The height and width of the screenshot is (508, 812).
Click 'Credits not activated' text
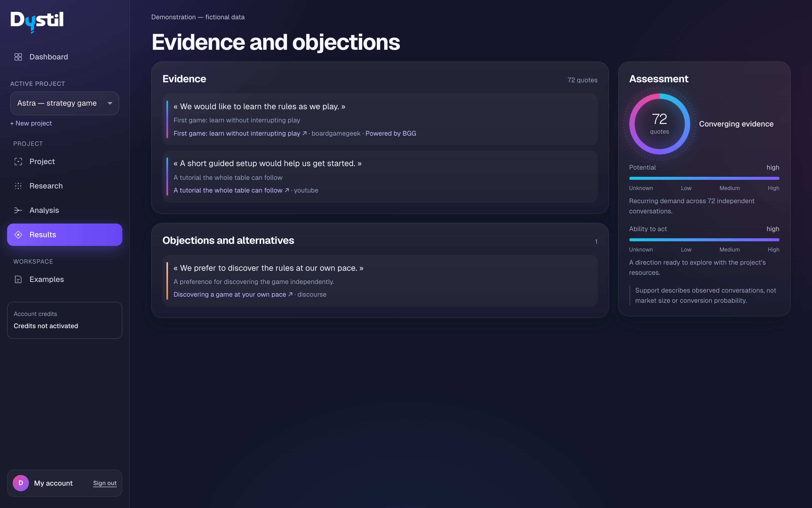[x=46, y=326]
